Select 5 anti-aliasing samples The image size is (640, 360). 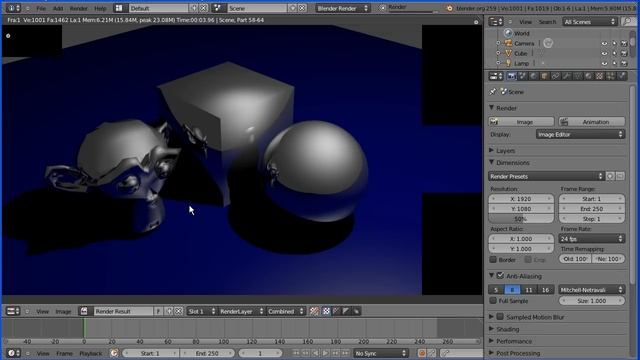click(496, 290)
